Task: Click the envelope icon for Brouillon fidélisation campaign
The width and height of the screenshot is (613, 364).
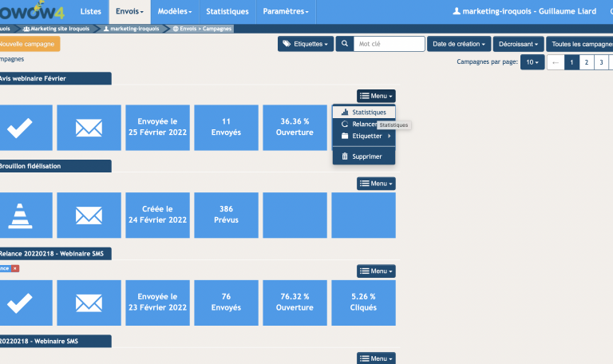Action: click(89, 215)
